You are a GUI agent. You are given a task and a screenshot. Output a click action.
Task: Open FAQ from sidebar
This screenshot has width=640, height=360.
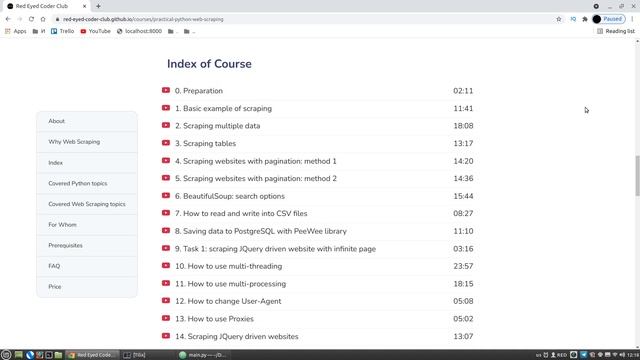point(87,266)
